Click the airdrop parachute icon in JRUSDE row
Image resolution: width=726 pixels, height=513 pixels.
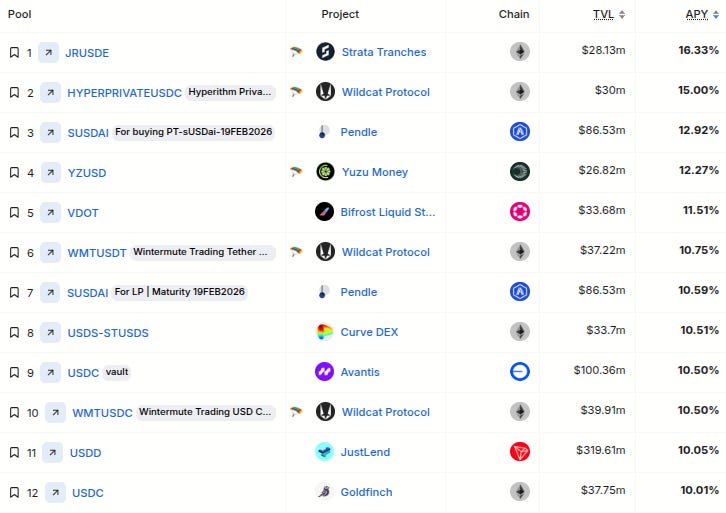(296, 51)
